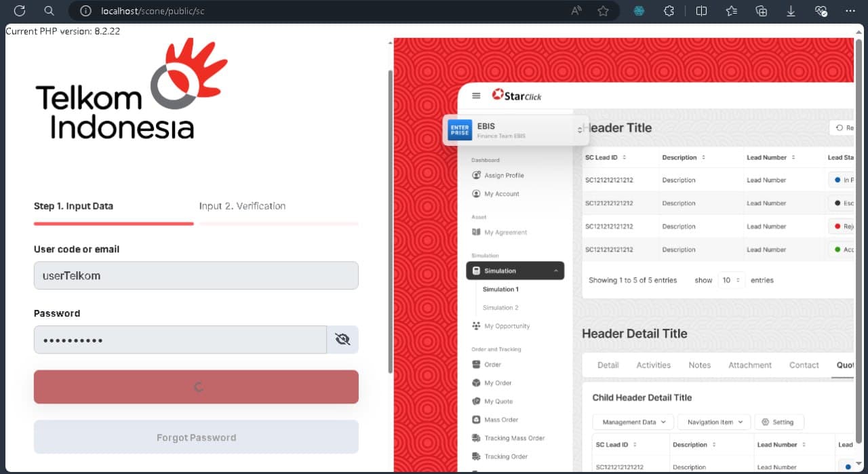This screenshot has width=868, height=474.
Task: Click the 'Header Detail Title' heading
Action: pos(635,334)
